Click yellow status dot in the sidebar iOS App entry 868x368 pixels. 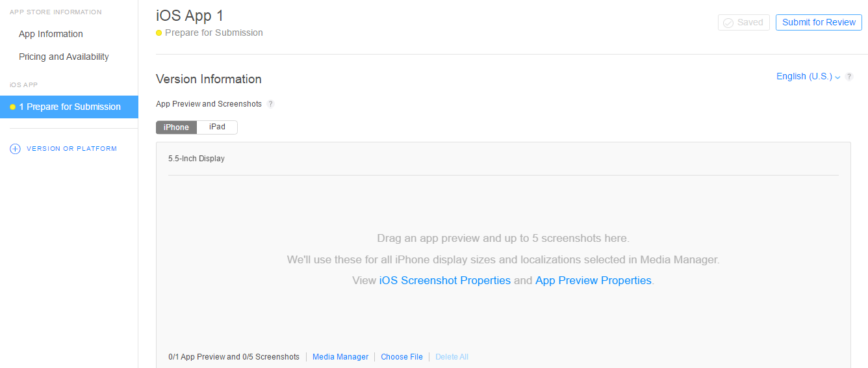coord(12,107)
